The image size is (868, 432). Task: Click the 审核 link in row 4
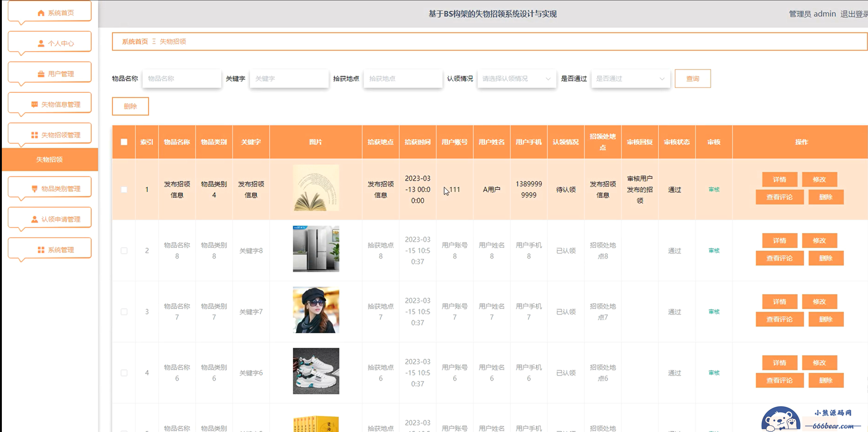(714, 373)
